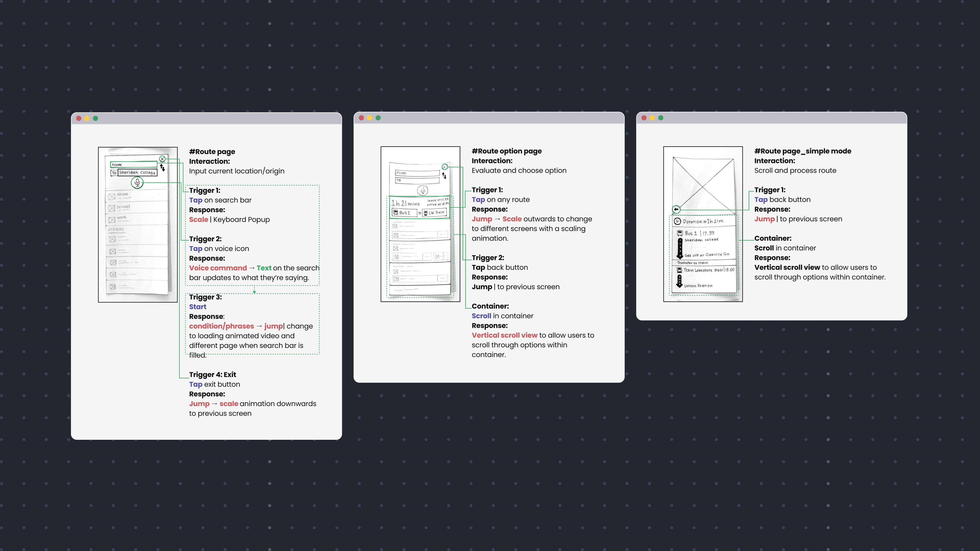Viewport: 980px width, 551px height.
Task: Select the School saved location row
Action: [137, 208]
